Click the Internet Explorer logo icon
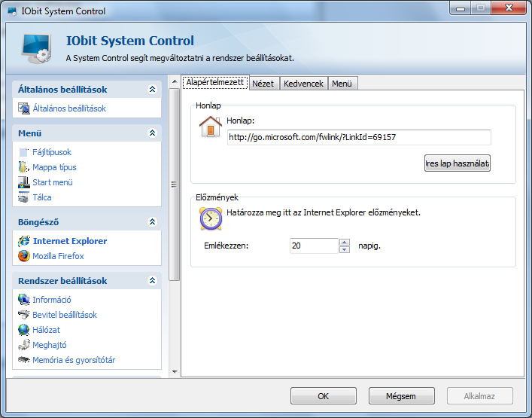Image resolution: width=532 pixels, height=418 pixels. point(24,241)
